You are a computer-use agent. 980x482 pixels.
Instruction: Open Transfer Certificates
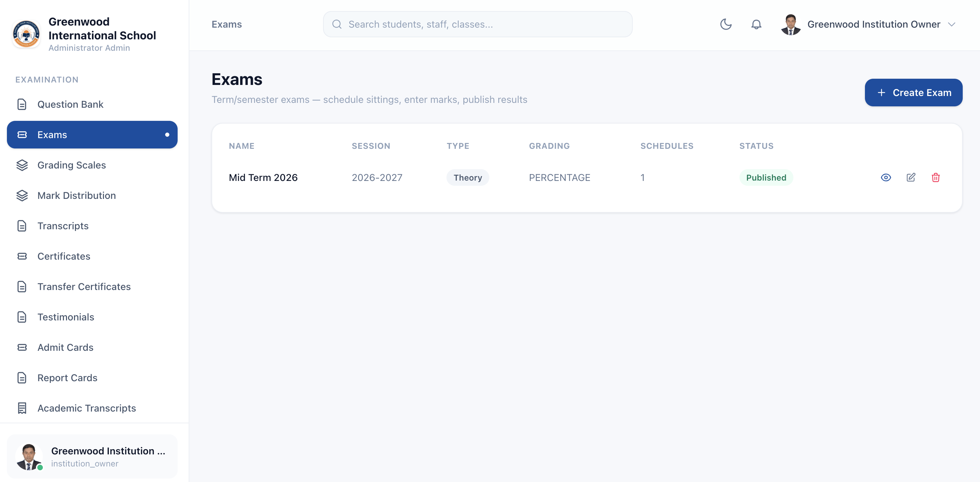point(92,287)
